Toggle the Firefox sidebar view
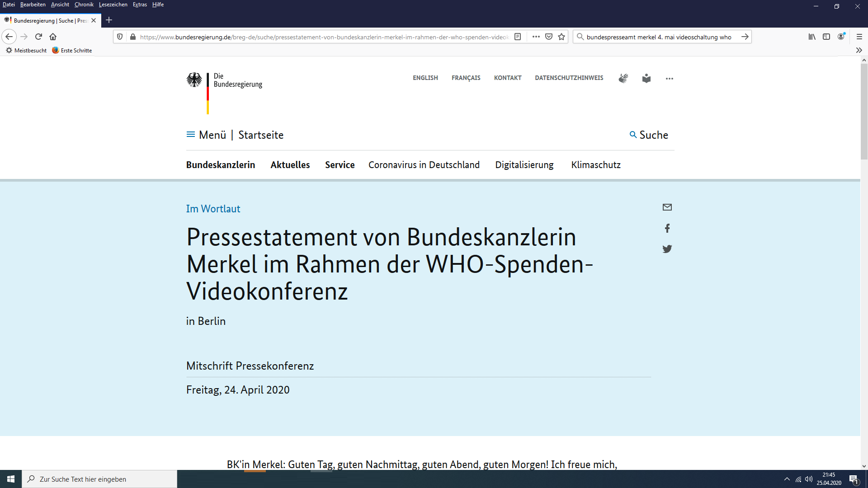Image resolution: width=868 pixels, height=488 pixels. pos(826,37)
